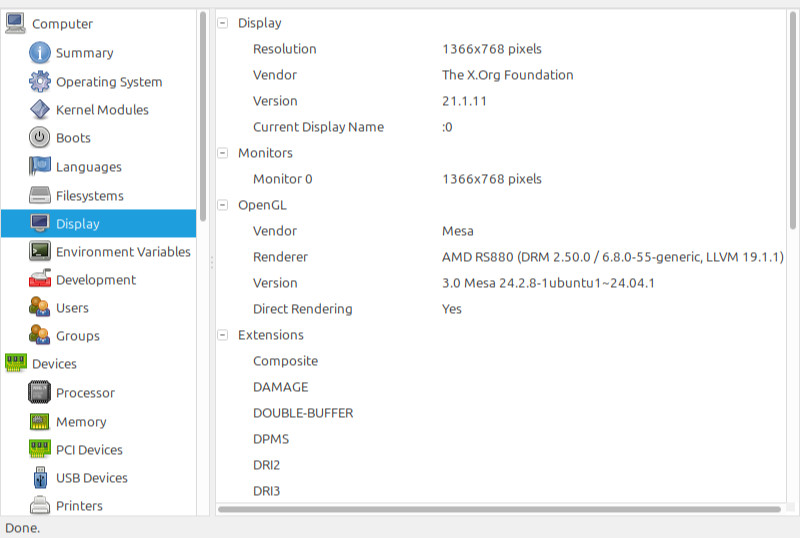
Task: Click 'The X.Org Foundation' vendor value
Action: [x=508, y=75]
